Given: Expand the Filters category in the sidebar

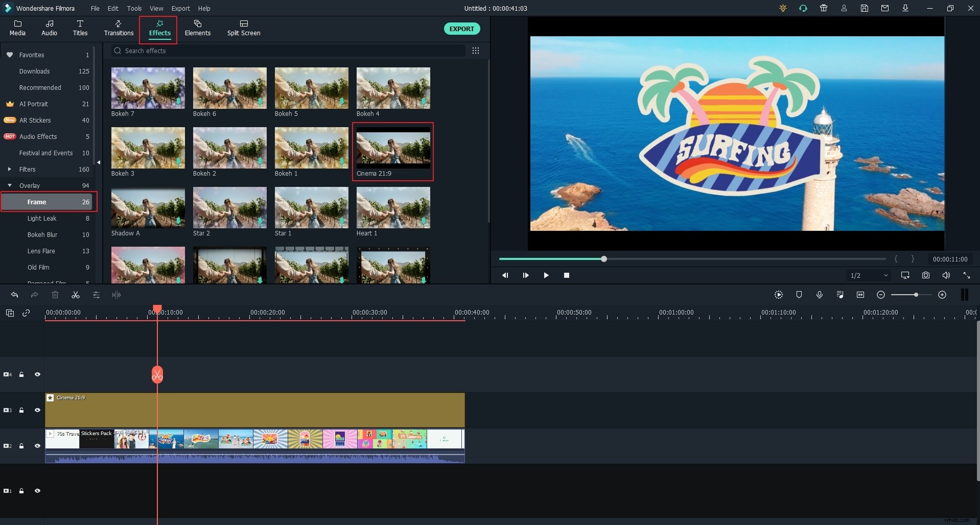Looking at the screenshot, I should tap(9, 169).
